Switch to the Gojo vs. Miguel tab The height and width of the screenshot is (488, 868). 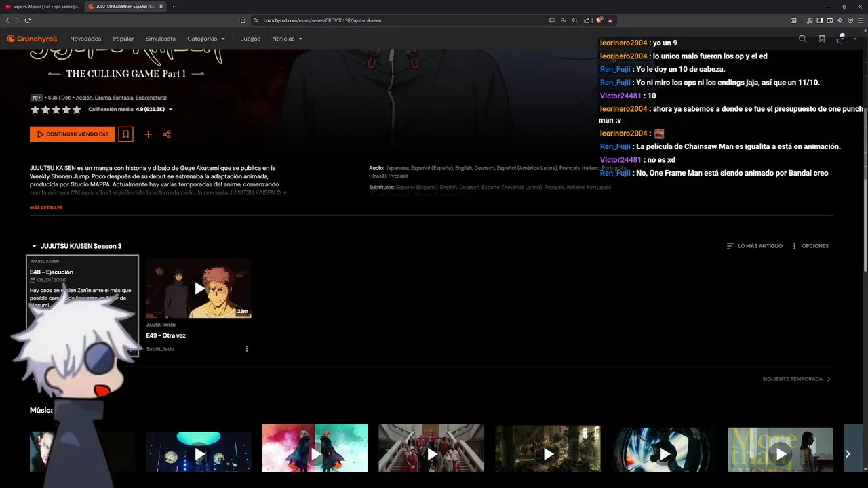click(42, 7)
